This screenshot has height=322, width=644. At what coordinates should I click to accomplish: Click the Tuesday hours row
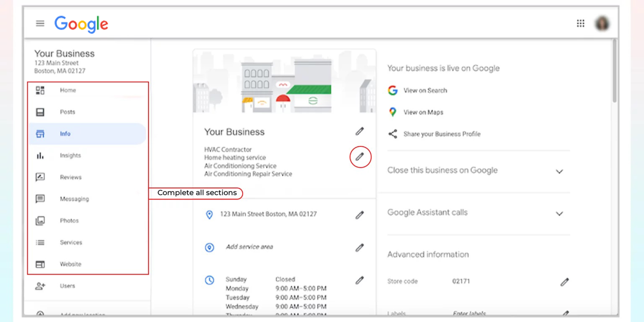pos(276,298)
